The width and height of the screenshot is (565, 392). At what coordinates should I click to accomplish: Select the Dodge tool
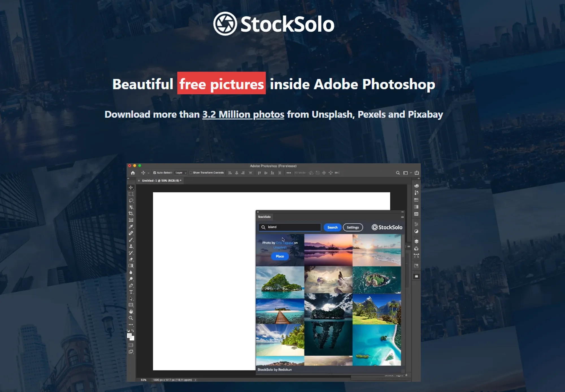131,279
